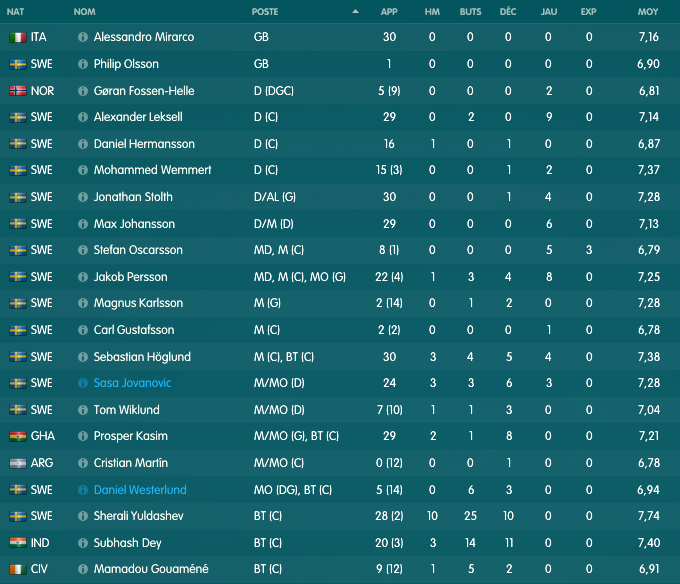This screenshot has width=680, height=584.
Task: Open info icon for Alessandro Mirarco
Action: (83, 37)
